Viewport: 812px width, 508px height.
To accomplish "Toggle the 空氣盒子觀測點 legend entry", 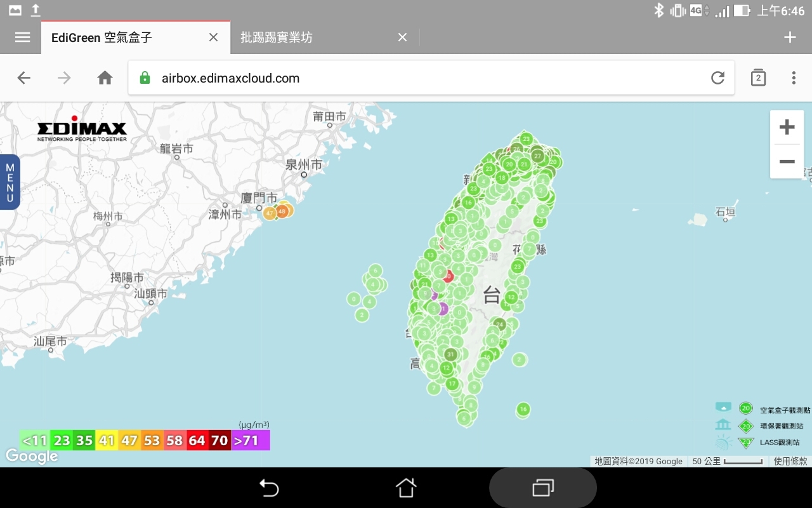I will click(x=785, y=410).
